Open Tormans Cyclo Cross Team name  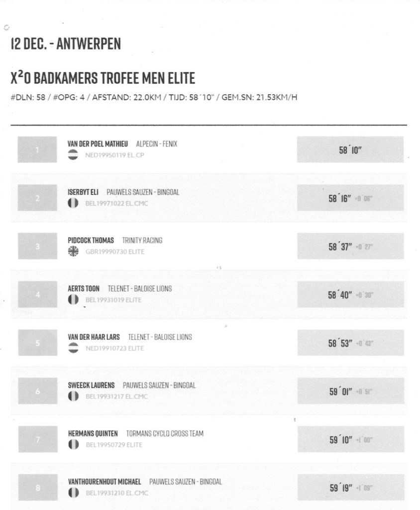tap(165, 434)
